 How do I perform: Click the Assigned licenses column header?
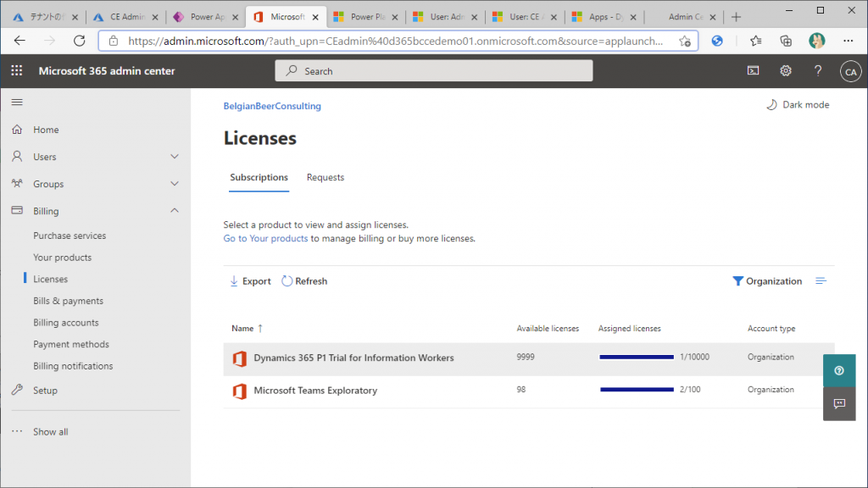click(630, 329)
